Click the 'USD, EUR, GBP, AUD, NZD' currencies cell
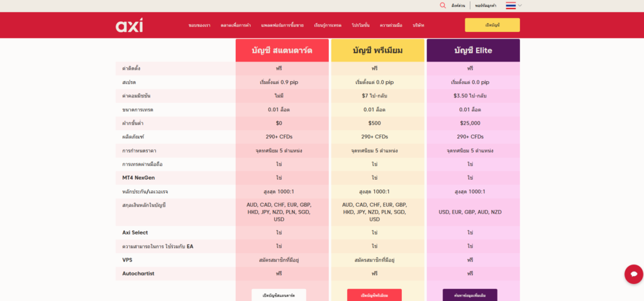 tap(470, 212)
